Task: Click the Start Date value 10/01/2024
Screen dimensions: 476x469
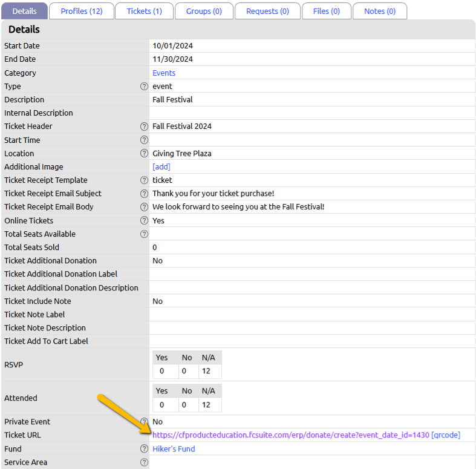Action: pyautogui.click(x=172, y=46)
